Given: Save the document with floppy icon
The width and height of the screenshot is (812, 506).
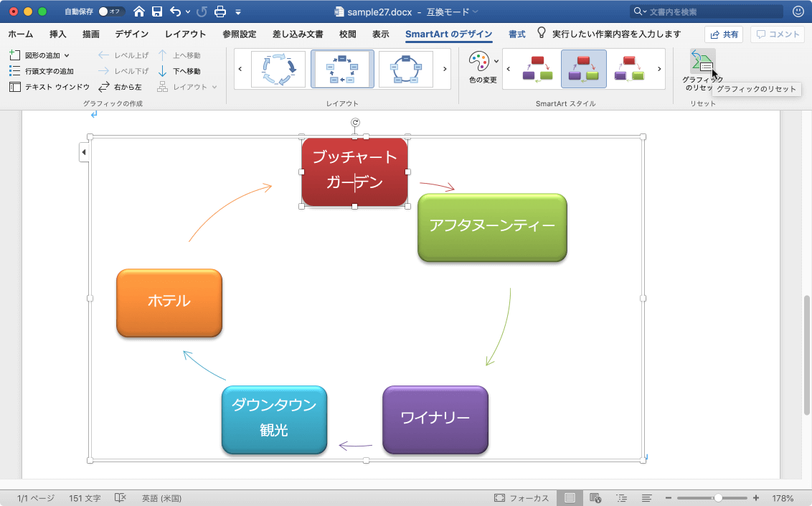Looking at the screenshot, I should coord(157,11).
